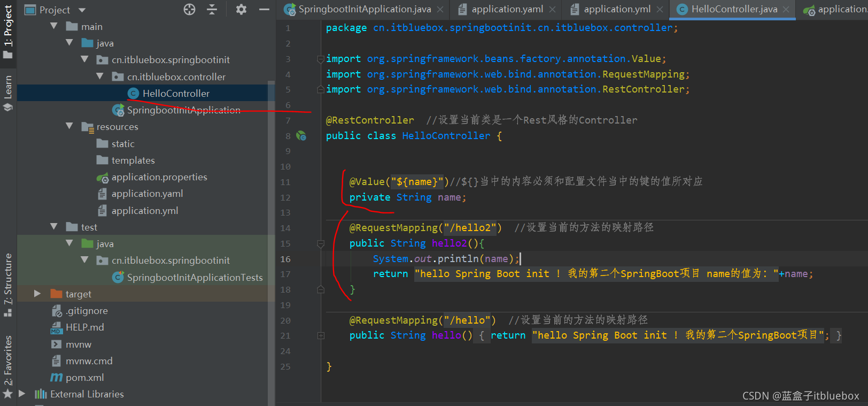Select HELP.md file
Viewport: 868px width, 406px height.
click(x=84, y=327)
